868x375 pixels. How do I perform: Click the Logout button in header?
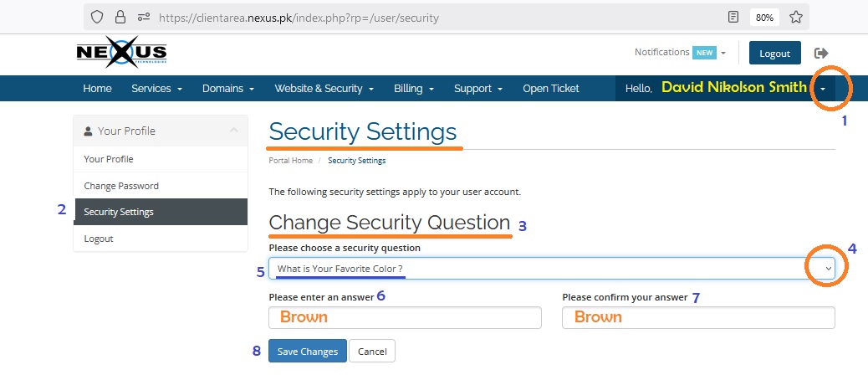tap(774, 54)
